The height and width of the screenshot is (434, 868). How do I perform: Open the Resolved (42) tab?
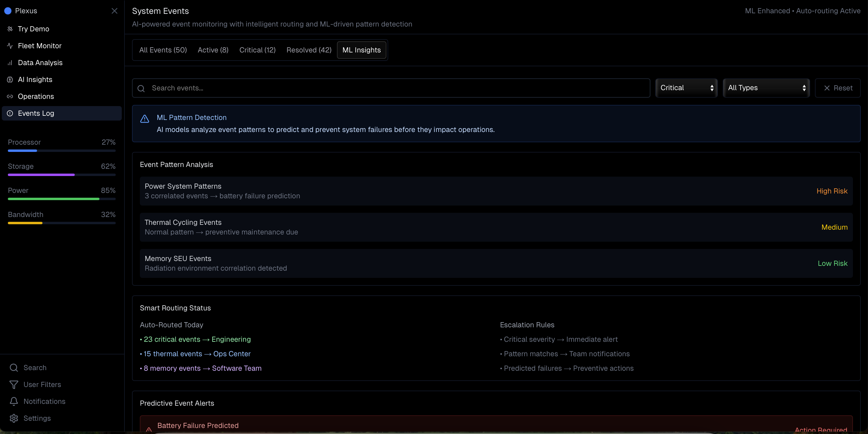point(309,50)
